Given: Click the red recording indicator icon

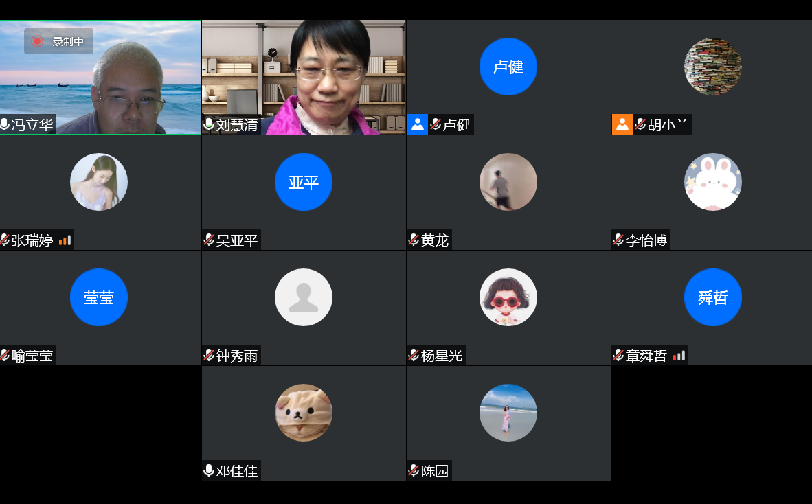Looking at the screenshot, I should pyautogui.click(x=37, y=41).
